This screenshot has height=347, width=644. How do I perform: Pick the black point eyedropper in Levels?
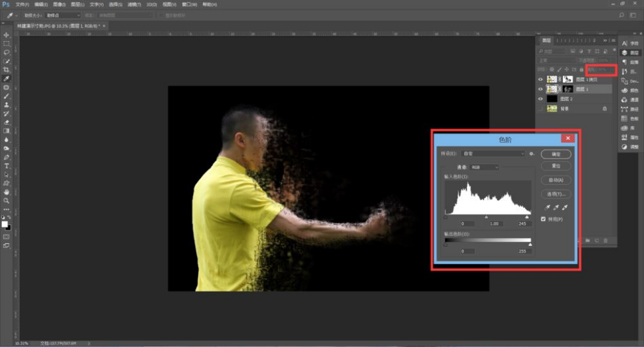point(547,207)
